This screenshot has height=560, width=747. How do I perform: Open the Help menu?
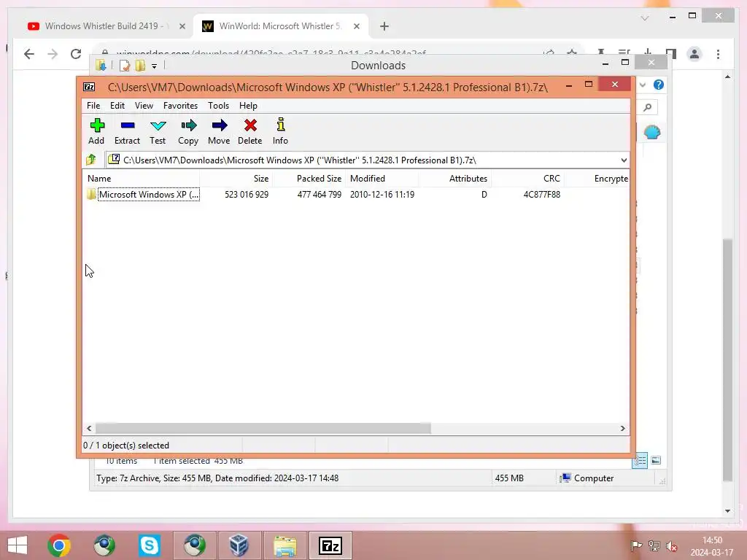(x=248, y=106)
